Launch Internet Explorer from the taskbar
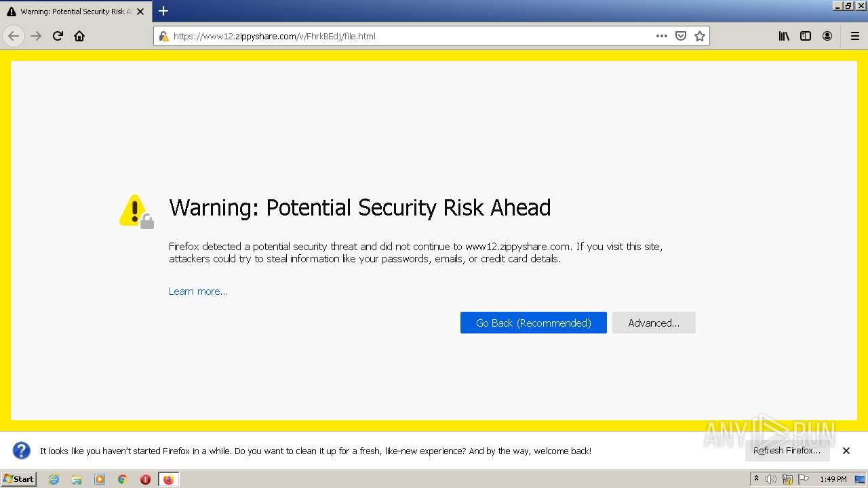868x488 pixels. coord(54,479)
